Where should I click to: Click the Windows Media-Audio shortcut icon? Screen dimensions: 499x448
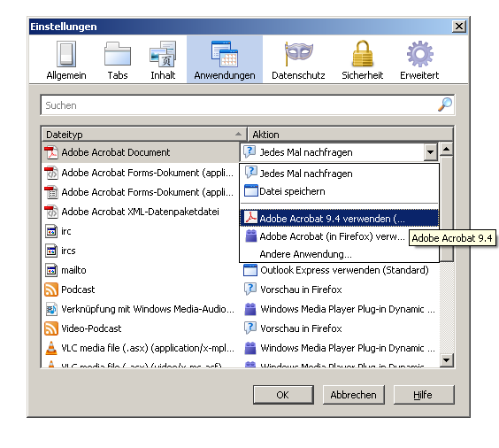[51, 309]
